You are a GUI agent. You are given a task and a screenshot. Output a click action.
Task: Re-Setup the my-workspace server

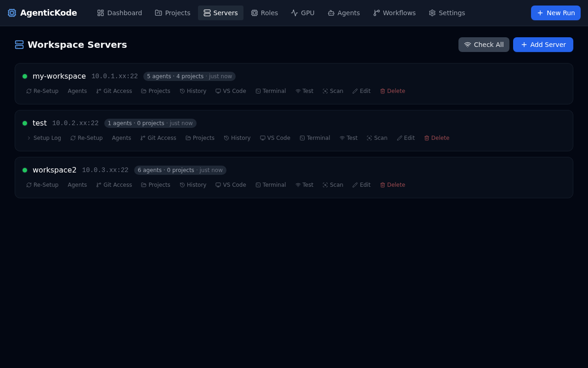point(42,91)
